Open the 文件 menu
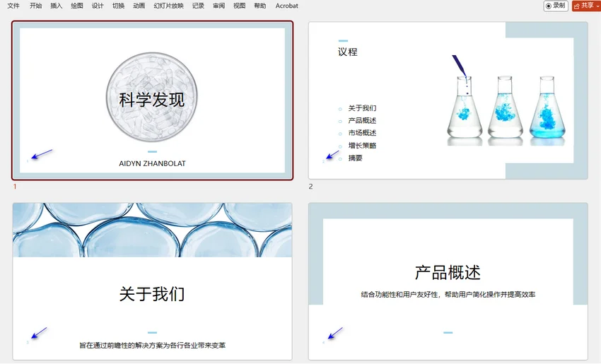Viewport: 601px width, 364px height. (x=13, y=6)
